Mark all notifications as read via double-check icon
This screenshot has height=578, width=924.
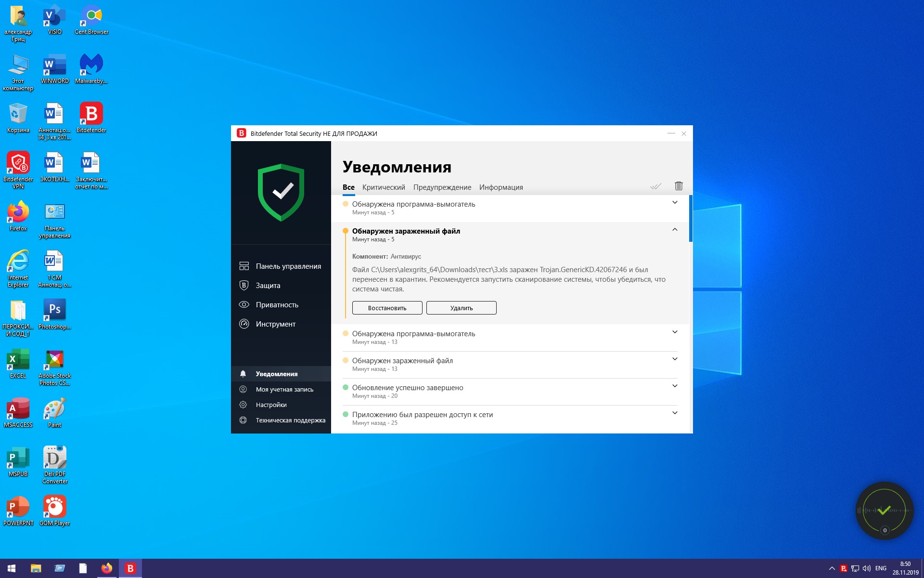click(655, 186)
